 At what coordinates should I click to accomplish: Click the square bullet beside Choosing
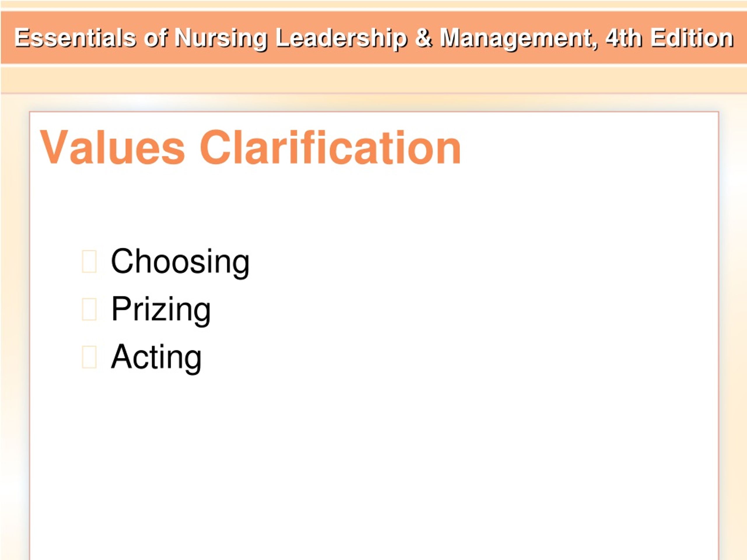[x=89, y=261]
